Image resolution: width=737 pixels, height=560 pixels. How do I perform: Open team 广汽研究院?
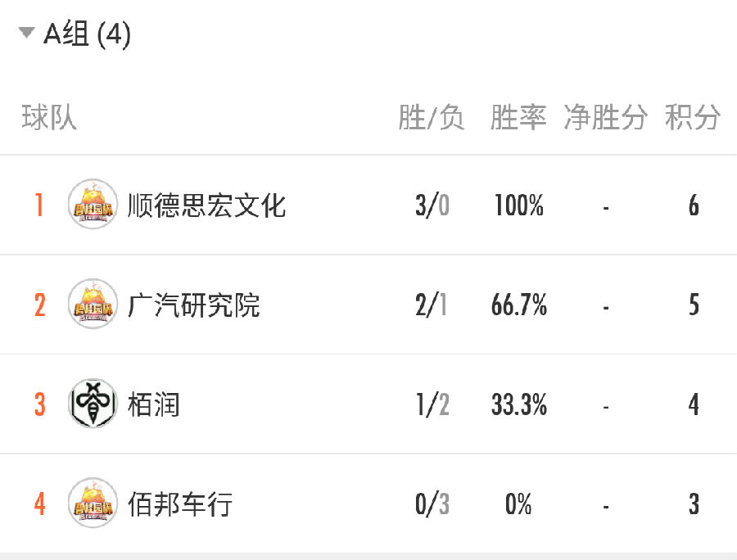click(193, 305)
